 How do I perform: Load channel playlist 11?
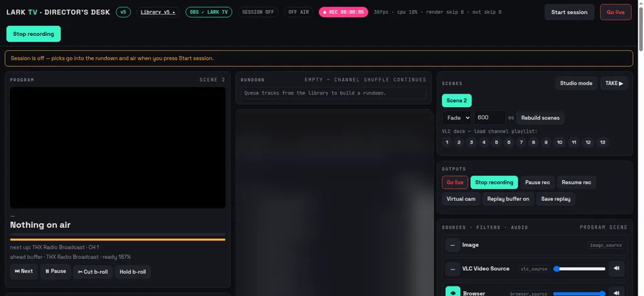574,142
